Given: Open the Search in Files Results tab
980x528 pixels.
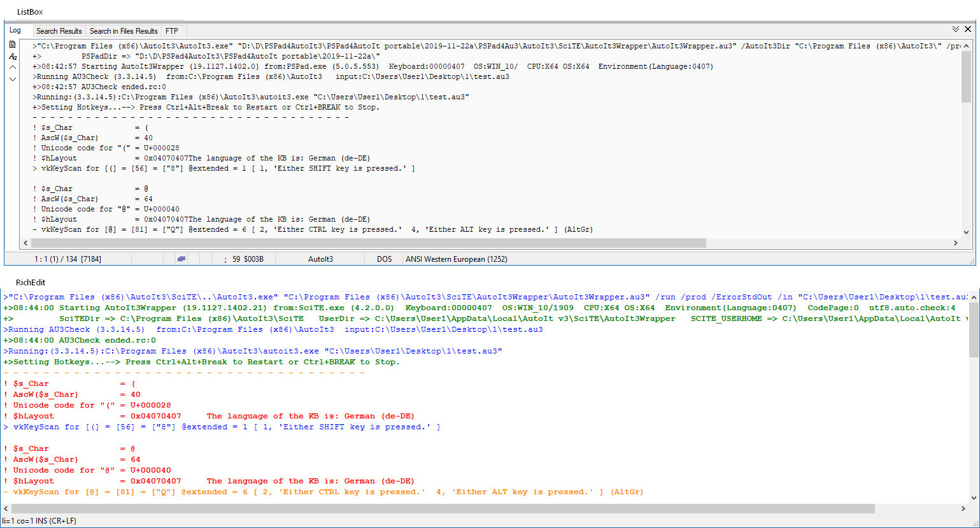Looking at the screenshot, I should (123, 31).
